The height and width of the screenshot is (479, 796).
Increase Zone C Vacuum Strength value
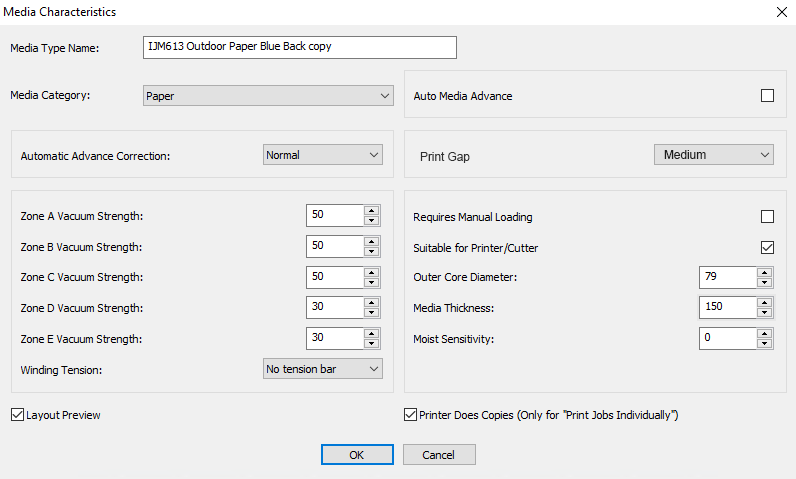click(x=372, y=272)
